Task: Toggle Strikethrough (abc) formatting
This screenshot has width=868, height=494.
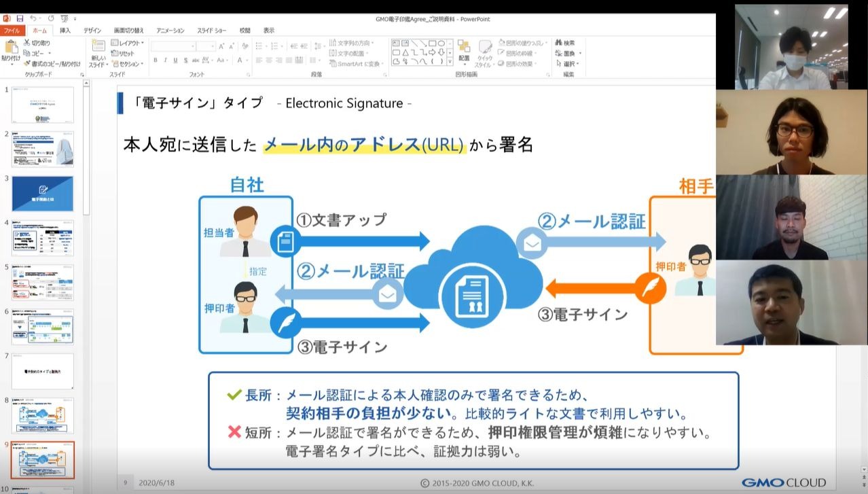Action: 196,60
